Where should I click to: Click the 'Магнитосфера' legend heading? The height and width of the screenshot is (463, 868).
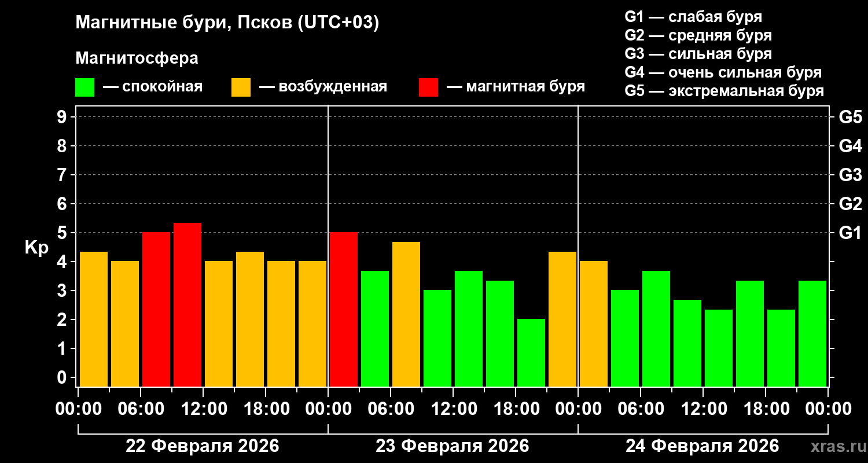pyautogui.click(x=137, y=58)
